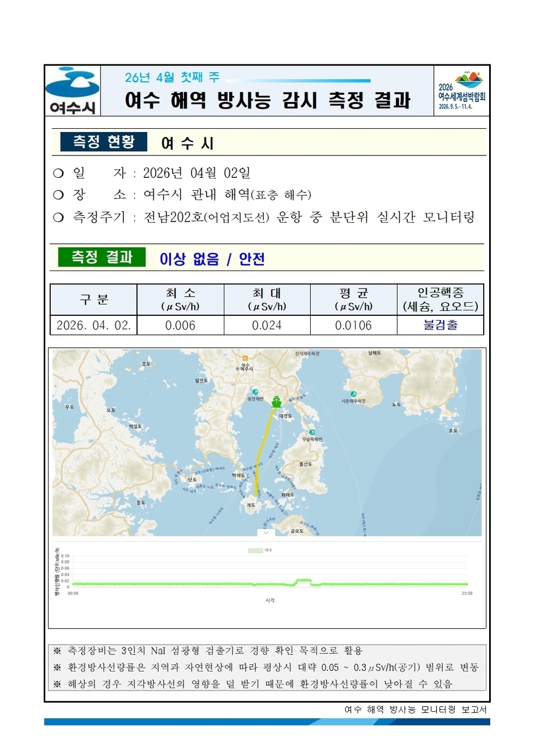Click the 웅천해변 beach marker icon
Viewport: 535px width, 756px height.
[255, 392]
